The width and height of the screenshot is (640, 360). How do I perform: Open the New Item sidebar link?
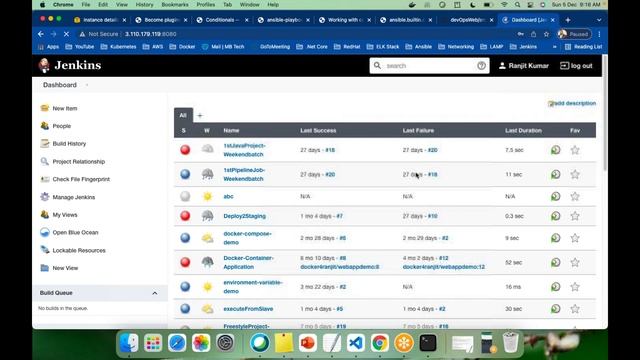[64, 108]
